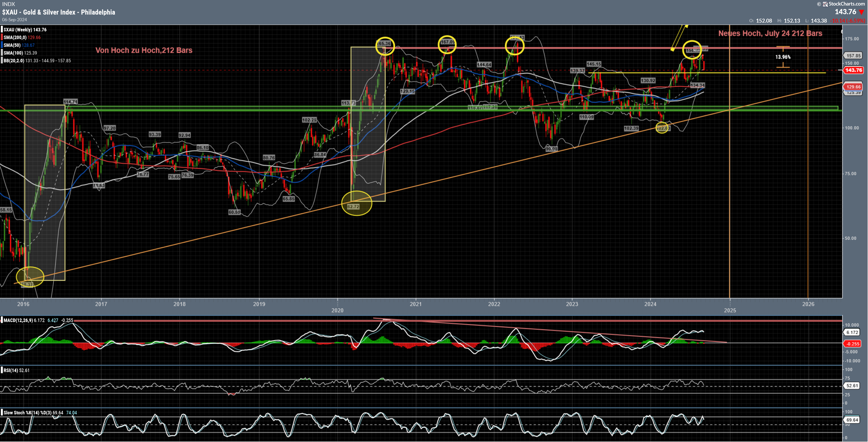Click the yellow arrow drawn near the top right
The image size is (868, 442).
(x=679, y=38)
